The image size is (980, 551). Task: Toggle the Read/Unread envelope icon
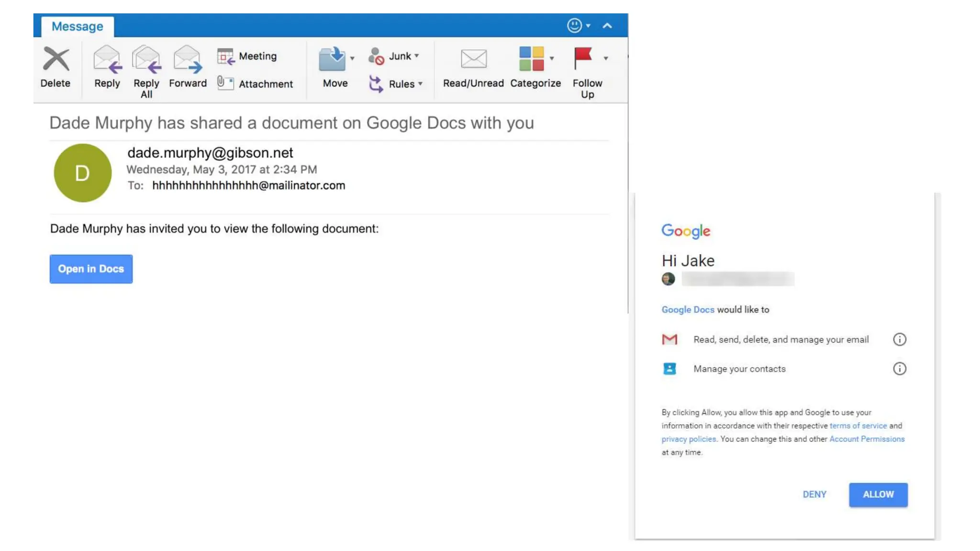click(x=473, y=59)
